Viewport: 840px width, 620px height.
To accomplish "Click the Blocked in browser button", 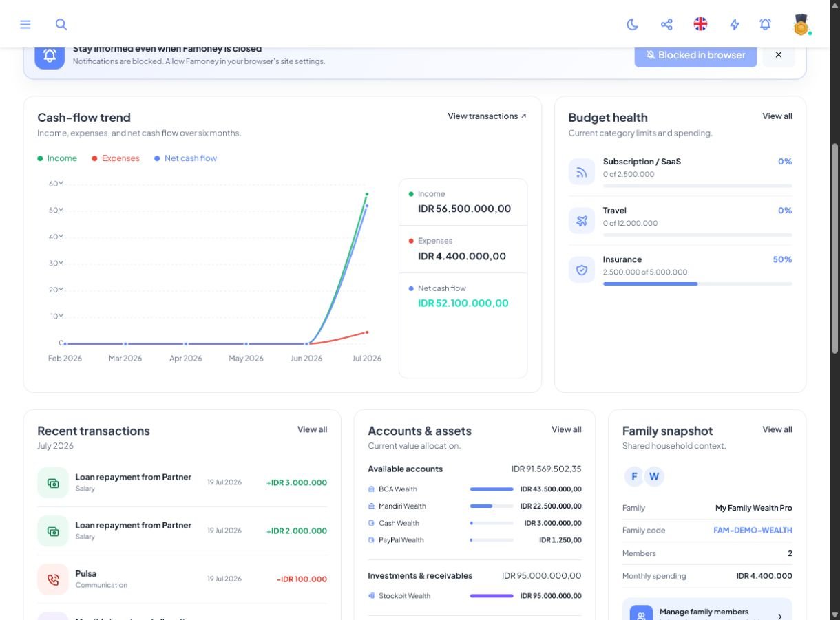I will tap(695, 55).
